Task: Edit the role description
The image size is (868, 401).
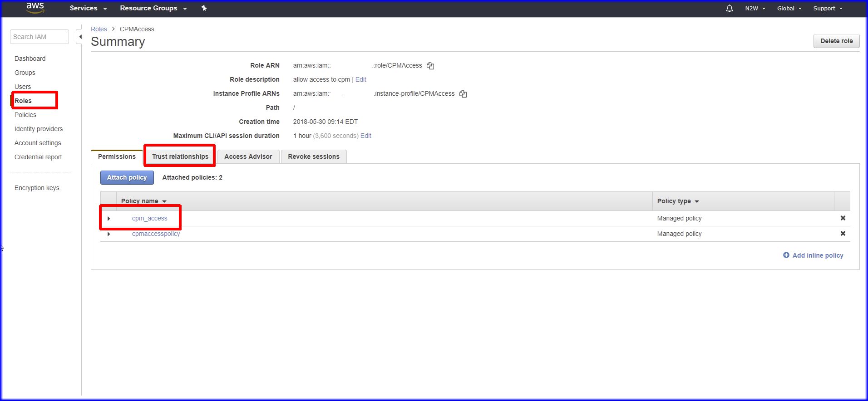Action: 361,79
